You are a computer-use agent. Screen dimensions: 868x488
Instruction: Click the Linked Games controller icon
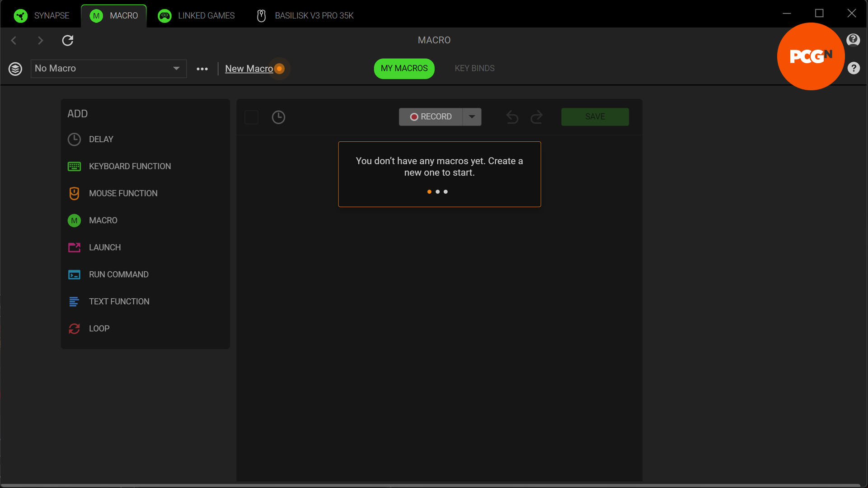(164, 16)
